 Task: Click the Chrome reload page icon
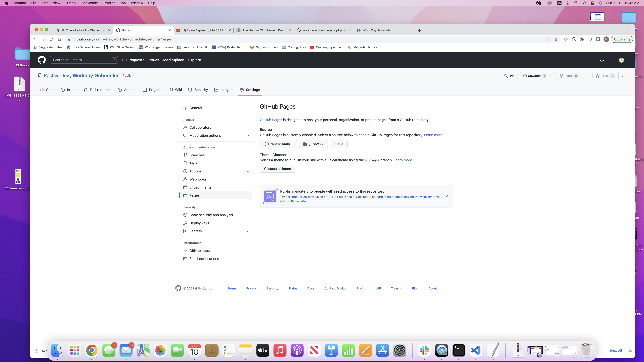pyautogui.click(x=51, y=39)
